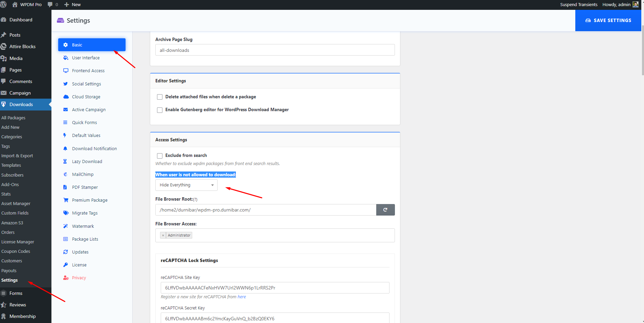Click the Campaign envelope icon

4,93
